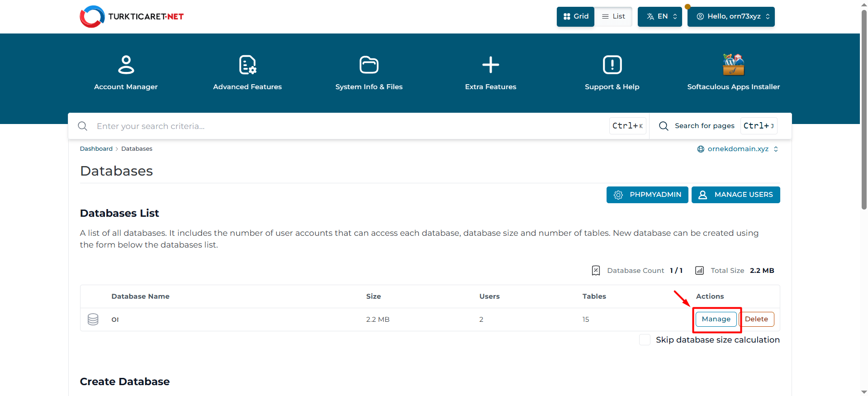
Task: Open the Account Manager icon
Action: (126, 65)
